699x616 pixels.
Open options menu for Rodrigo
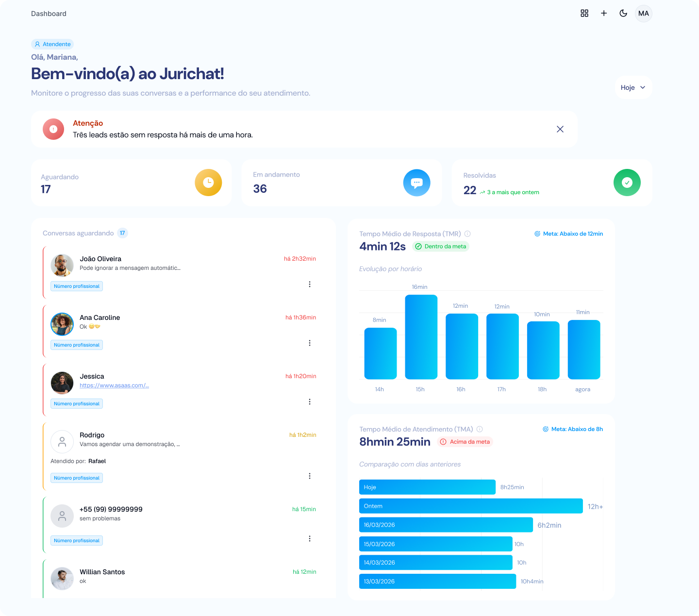310,476
